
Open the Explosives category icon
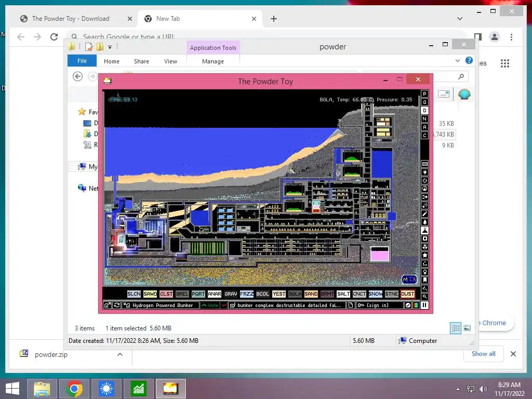pos(424,205)
